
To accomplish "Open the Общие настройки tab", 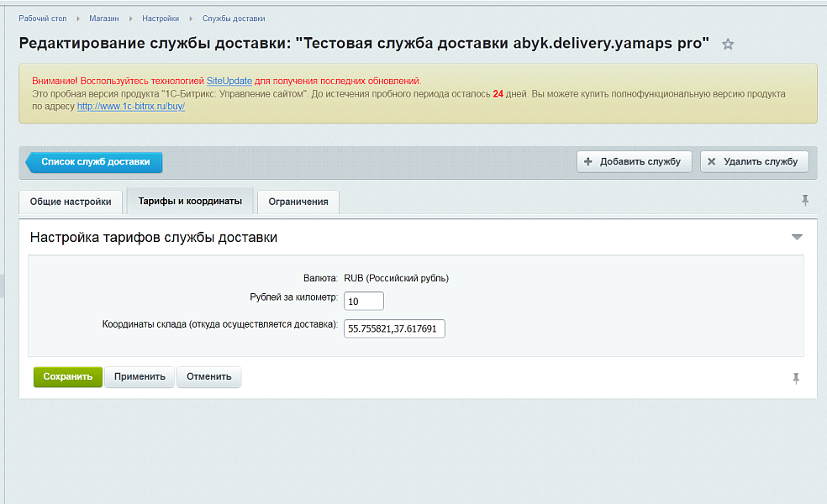I will click(71, 202).
